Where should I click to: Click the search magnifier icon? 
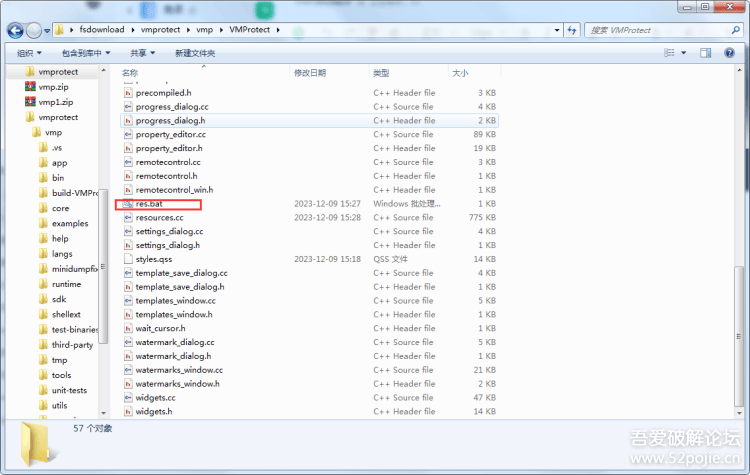[736, 30]
